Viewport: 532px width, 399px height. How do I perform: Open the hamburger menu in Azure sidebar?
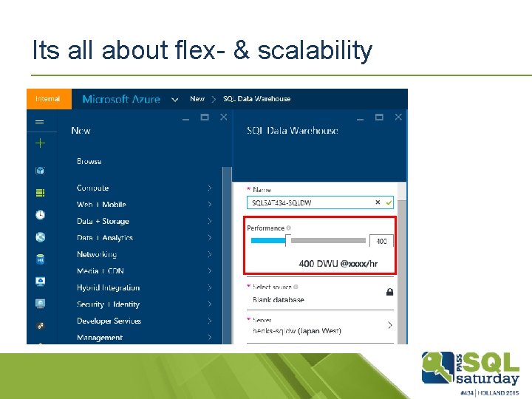40,122
